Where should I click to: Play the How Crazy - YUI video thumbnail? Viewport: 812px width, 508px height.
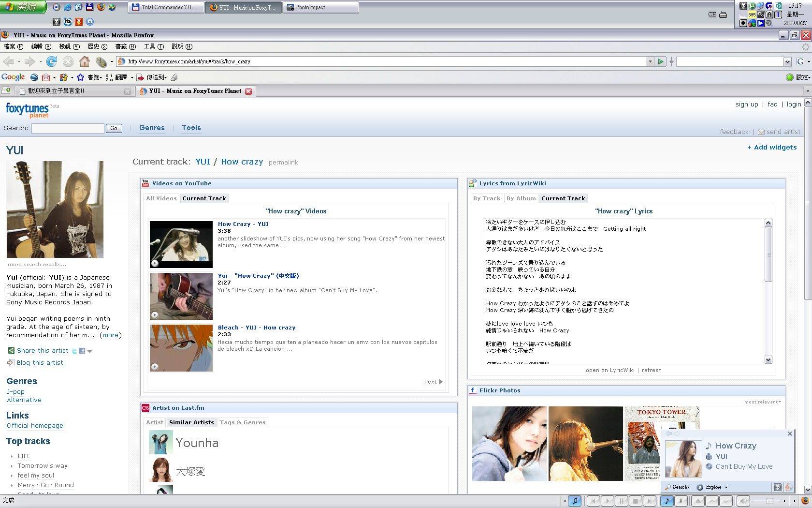[x=181, y=244]
